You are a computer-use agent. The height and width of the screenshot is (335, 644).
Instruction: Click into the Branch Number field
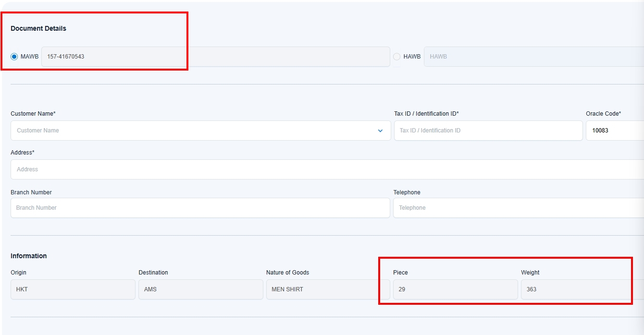200,208
